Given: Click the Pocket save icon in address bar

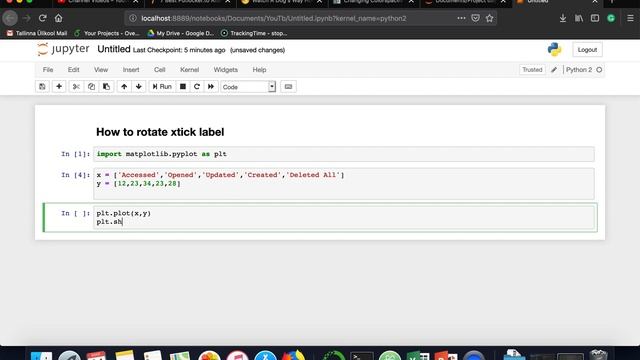Looking at the screenshot, I should [476, 18].
